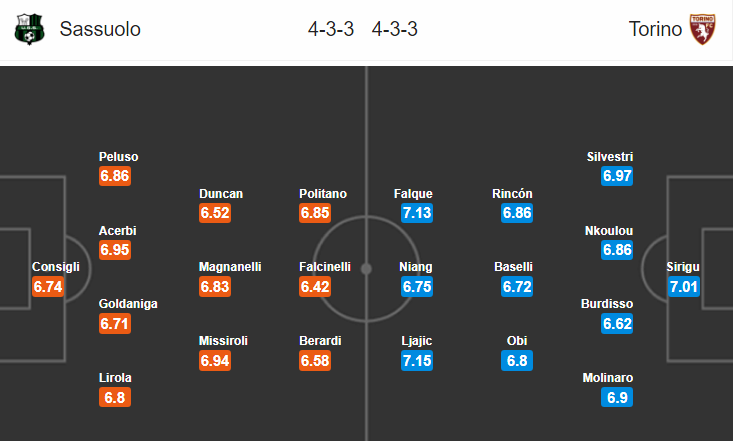Click the Torino club crest icon

(x=702, y=29)
